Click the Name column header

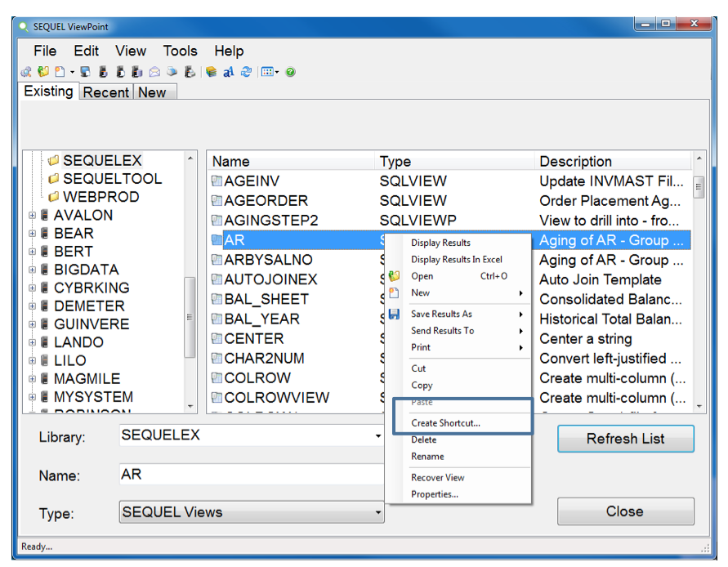(291, 161)
